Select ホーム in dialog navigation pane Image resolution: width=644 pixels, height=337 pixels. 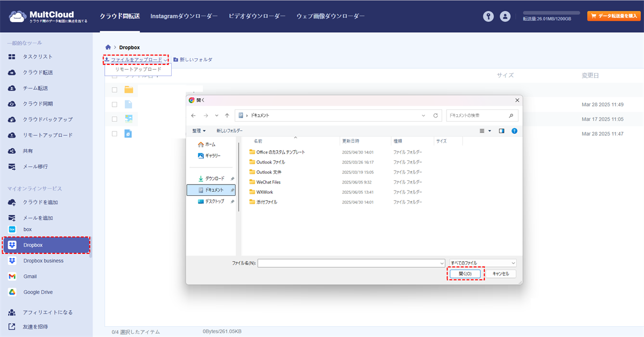207,144
